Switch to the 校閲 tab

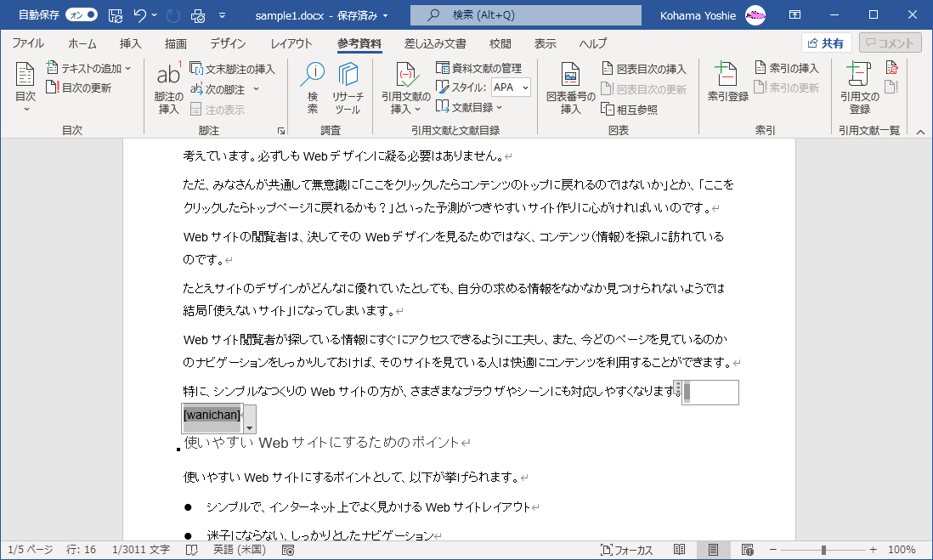[500, 43]
